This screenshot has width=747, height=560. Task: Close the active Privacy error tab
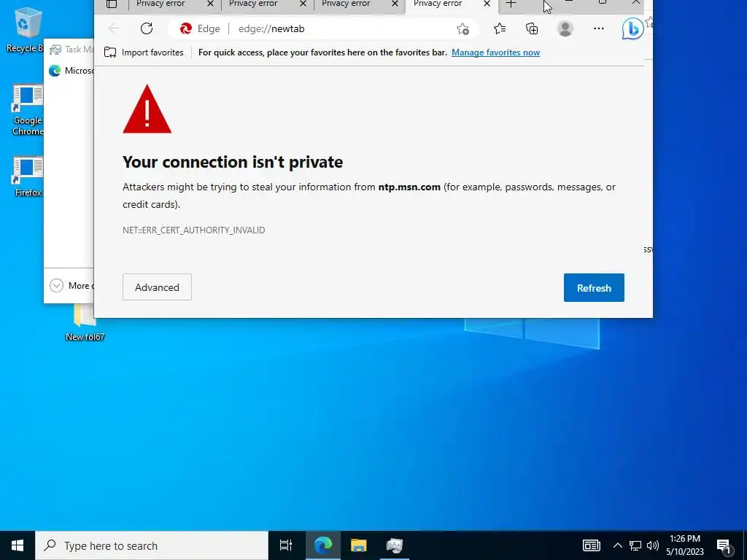click(487, 4)
